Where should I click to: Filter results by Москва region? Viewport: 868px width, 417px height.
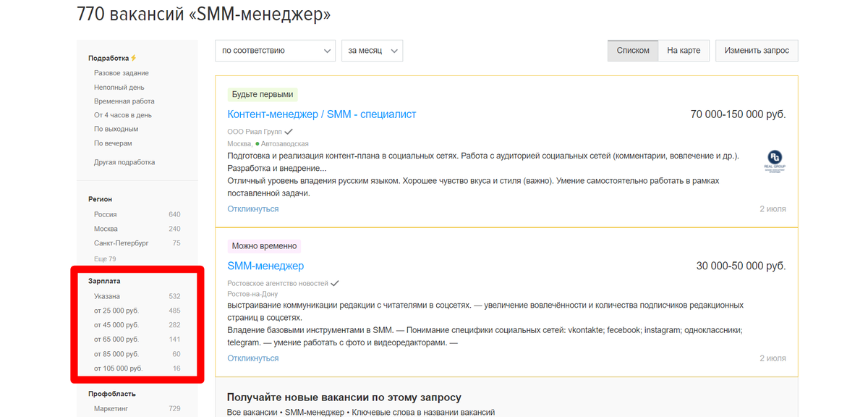click(x=106, y=228)
